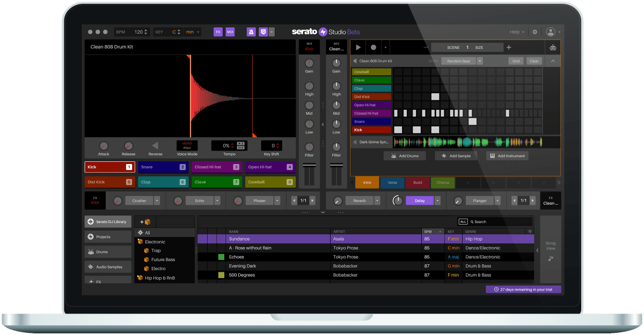
Task: Toggle the FX button in the top bar
Action: (x=218, y=32)
